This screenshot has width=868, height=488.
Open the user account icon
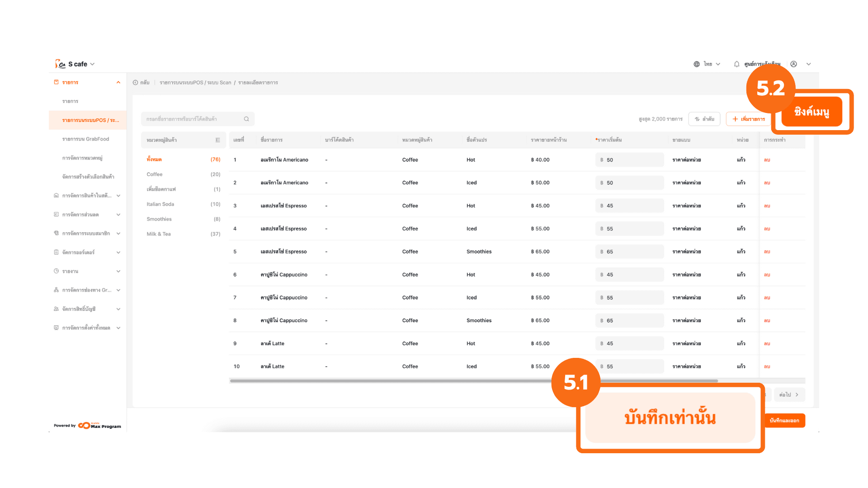click(x=793, y=64)
